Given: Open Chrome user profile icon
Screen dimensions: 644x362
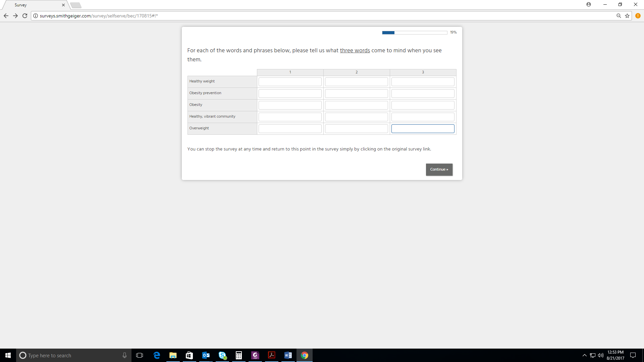Looking at the screenshot, I should (589, 4).
